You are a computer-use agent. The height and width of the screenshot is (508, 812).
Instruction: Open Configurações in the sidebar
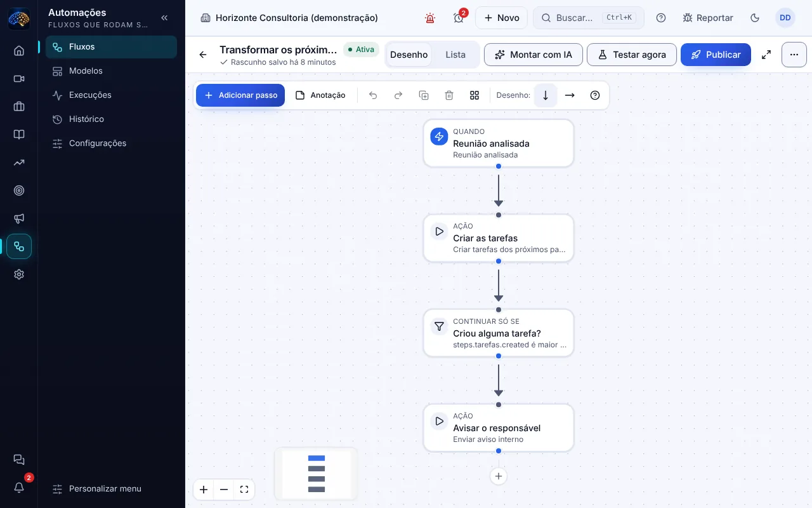pos(111,144)
